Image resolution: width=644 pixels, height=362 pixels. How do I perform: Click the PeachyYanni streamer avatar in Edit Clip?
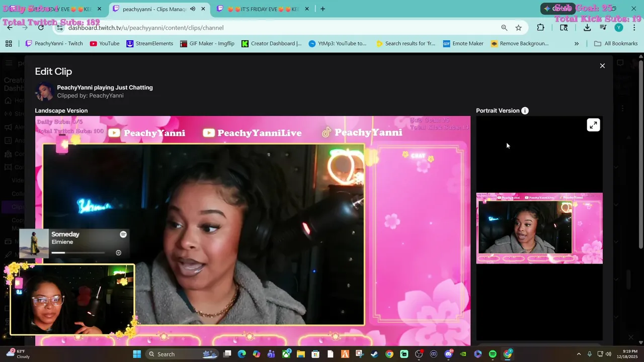coord(44,92)
